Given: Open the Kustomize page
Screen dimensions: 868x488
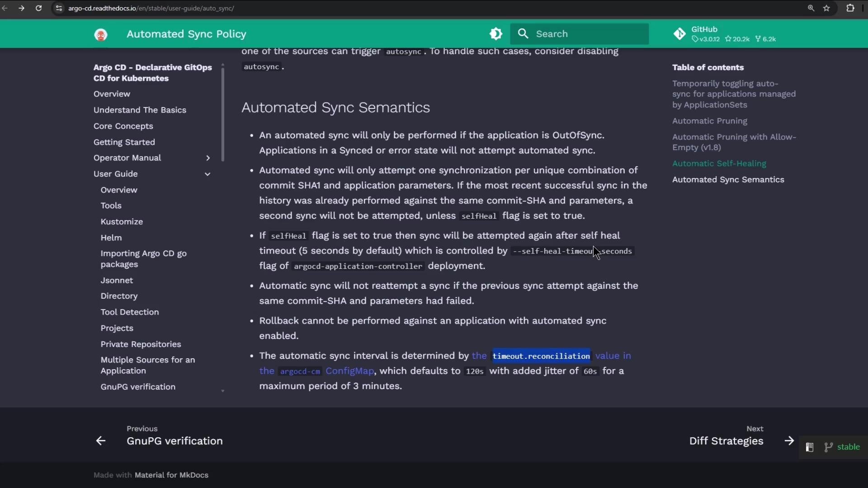Looking at the screenshot, I should [122, 222].
